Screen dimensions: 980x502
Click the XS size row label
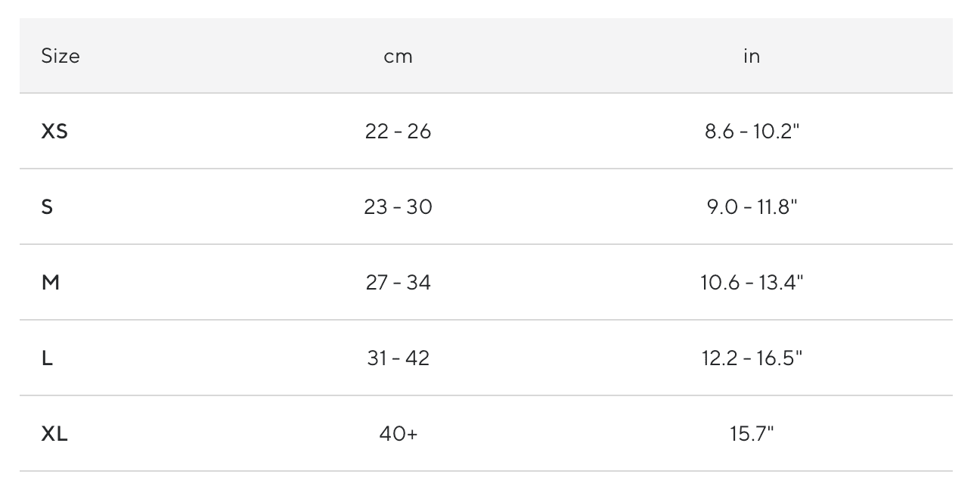(x=54, y=132)
